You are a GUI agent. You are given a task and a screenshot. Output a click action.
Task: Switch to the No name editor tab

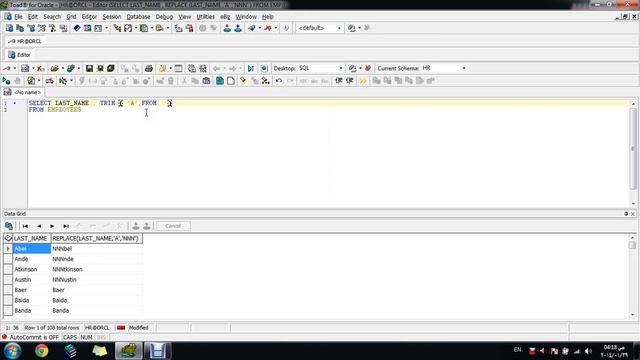23,93
